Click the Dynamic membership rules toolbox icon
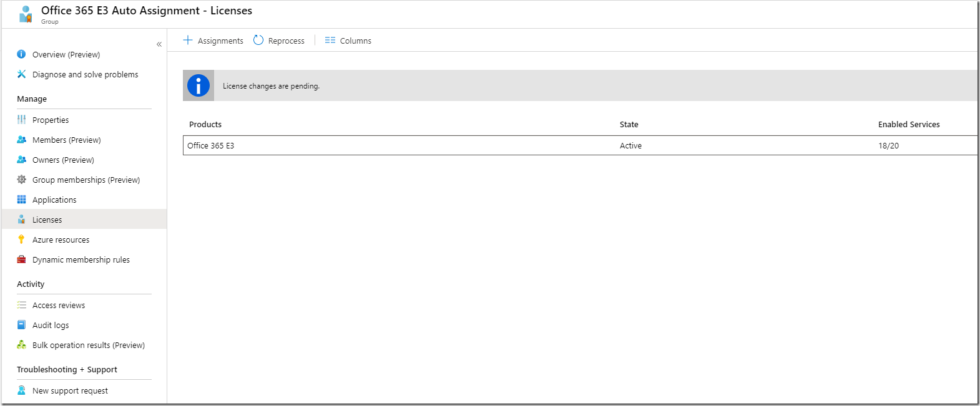Viewport: 980px width, 406px height. 21,259
